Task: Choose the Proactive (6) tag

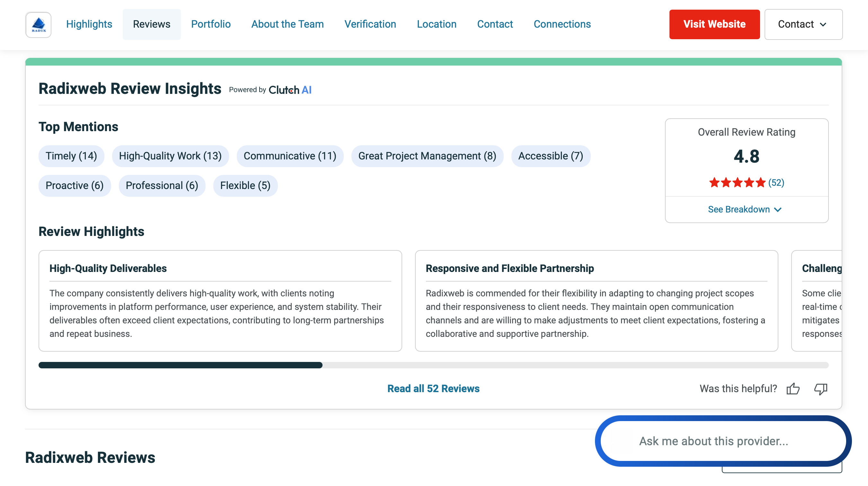Action: click(75, 185)
